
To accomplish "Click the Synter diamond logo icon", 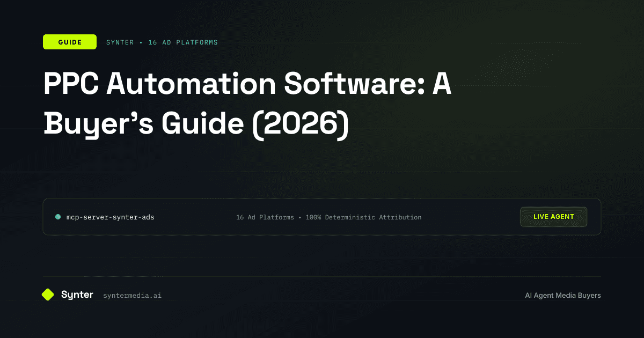I will click(x=48, y=295).
